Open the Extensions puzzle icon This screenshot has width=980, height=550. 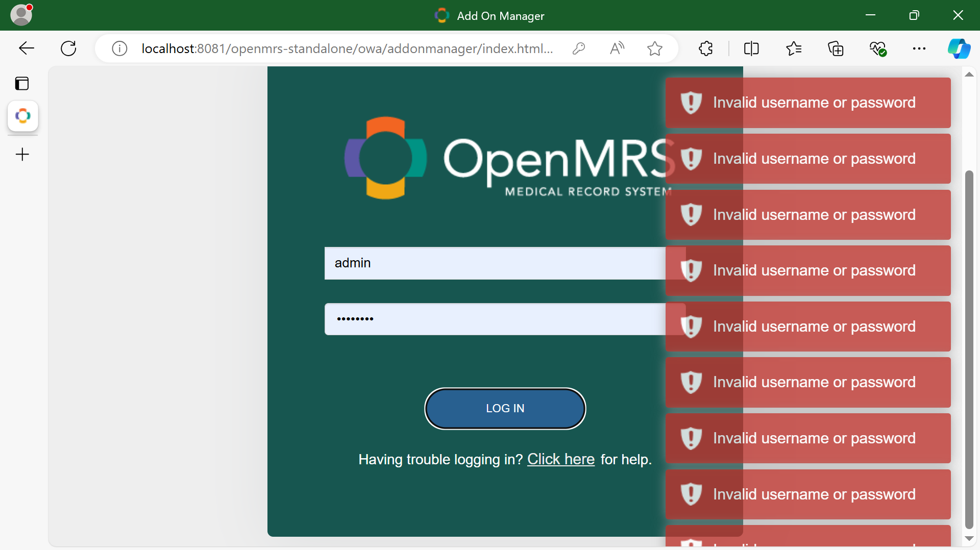[706, 48]
